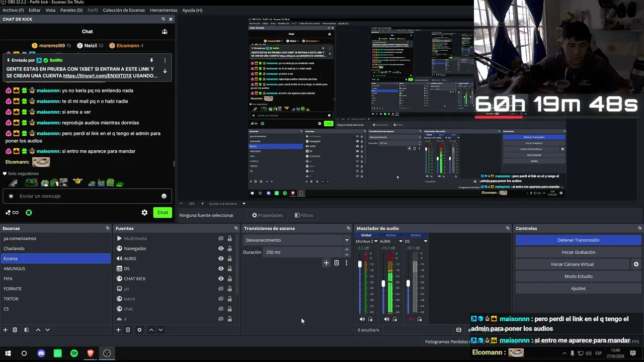Open the Paneles menu
Screen dimensions: 644x362
coord(71,10)
